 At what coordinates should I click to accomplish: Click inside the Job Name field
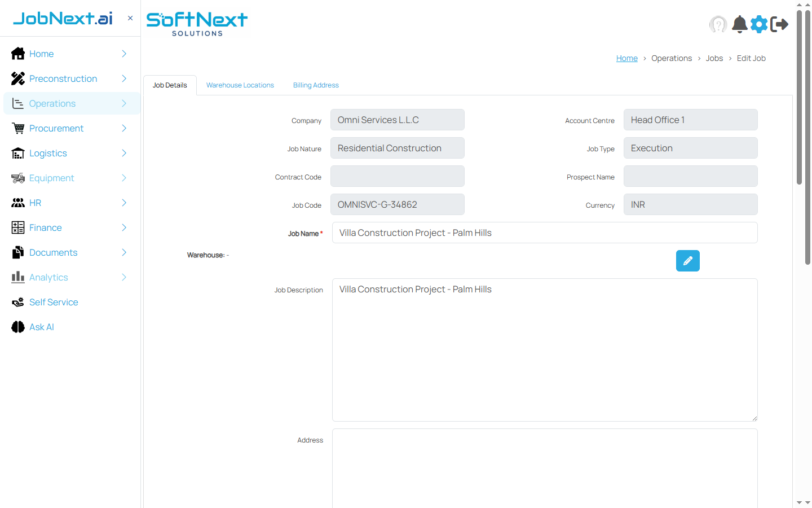(x=544, y=232)
